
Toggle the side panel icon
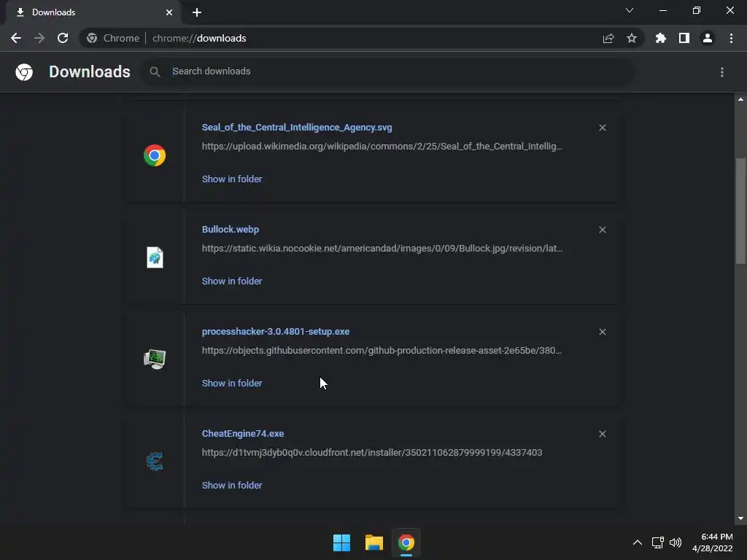(x=684, y=38)
